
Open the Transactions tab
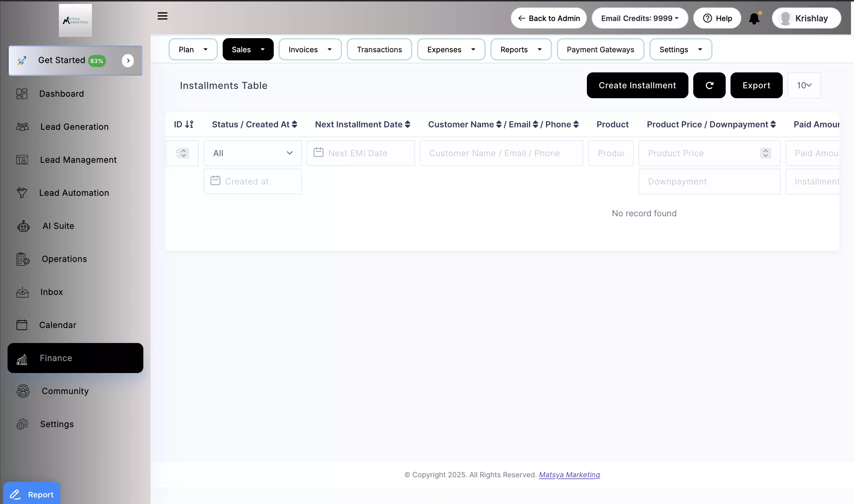click(379, 50)
